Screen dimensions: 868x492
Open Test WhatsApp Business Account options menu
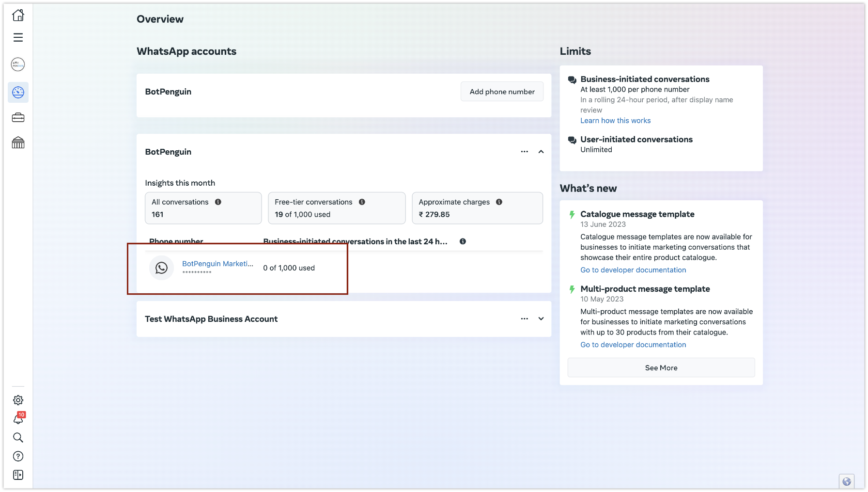click(x=524, y=319)
